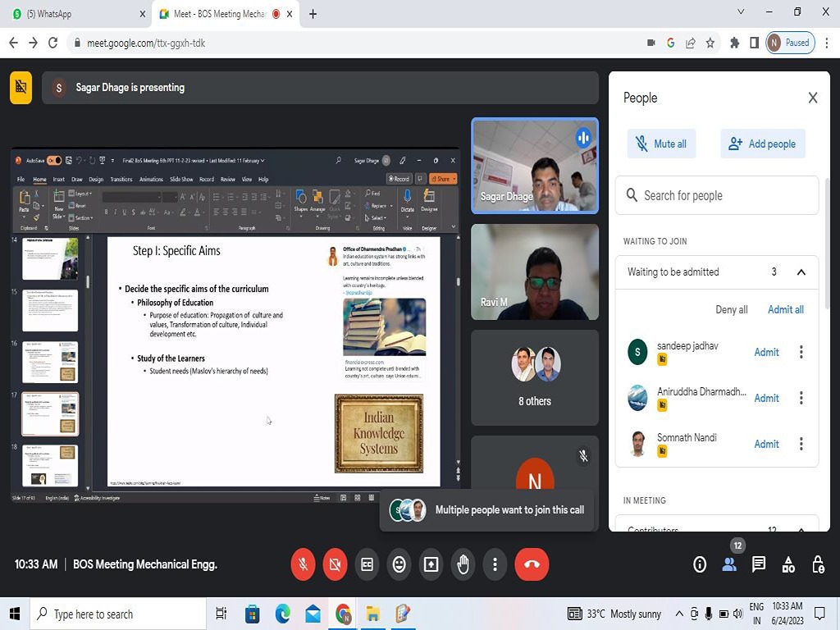Image resolution: width=840 pixels, height=630 pixels.
Task: Click the Add people button
Action: [x=762, y=144]
